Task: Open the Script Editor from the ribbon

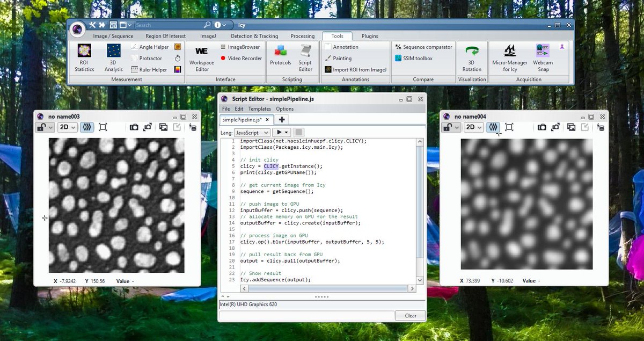Action: point(305,58)
